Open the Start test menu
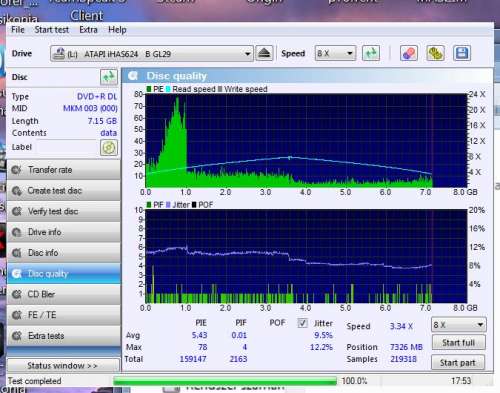 [52, 30]
